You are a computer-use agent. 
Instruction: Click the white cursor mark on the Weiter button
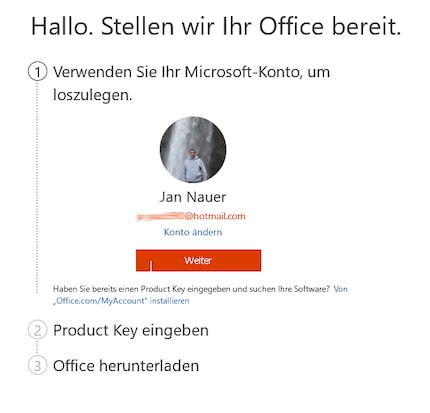151,266
